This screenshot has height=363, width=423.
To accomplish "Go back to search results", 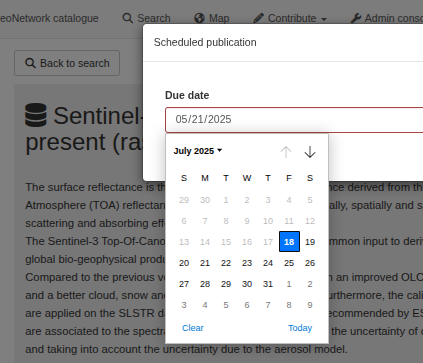I will coord(67,63).
